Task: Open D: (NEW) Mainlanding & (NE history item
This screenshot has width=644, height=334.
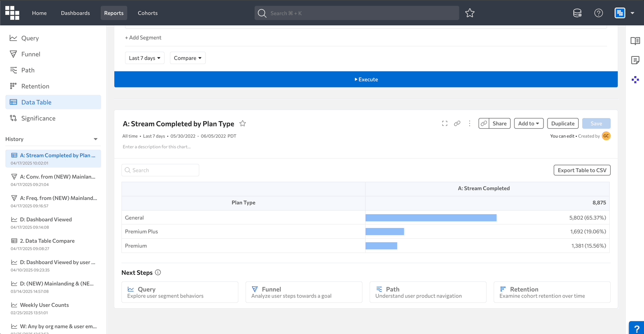Action: pyautogui.click(x=53, y=287)
